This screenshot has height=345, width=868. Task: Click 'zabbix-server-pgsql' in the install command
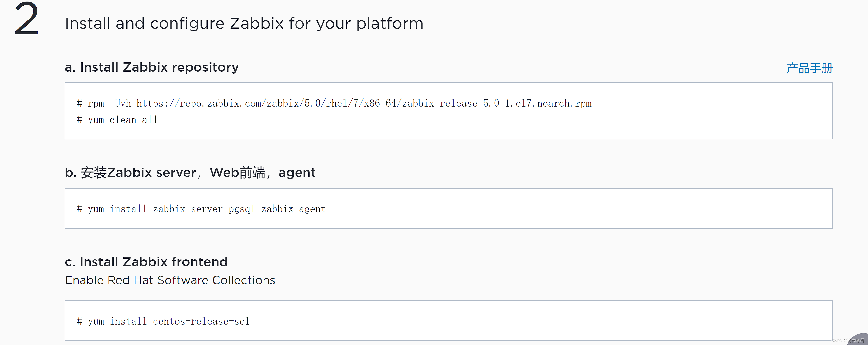204,209
